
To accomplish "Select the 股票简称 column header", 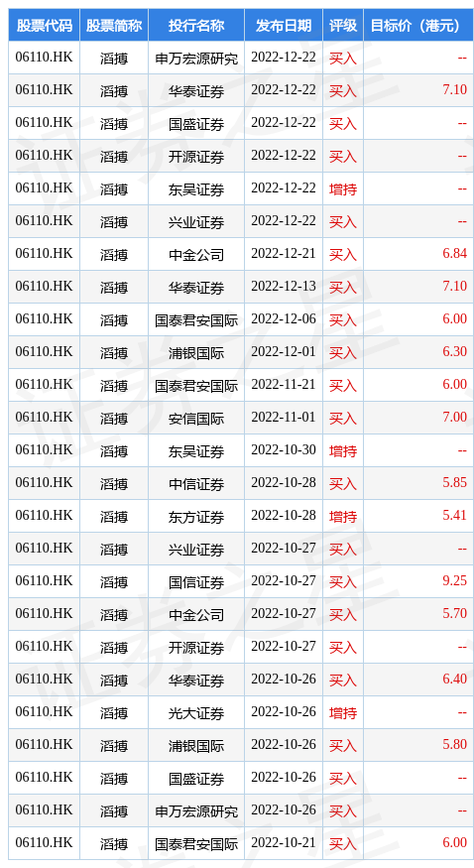I will (x=114, y=26).
